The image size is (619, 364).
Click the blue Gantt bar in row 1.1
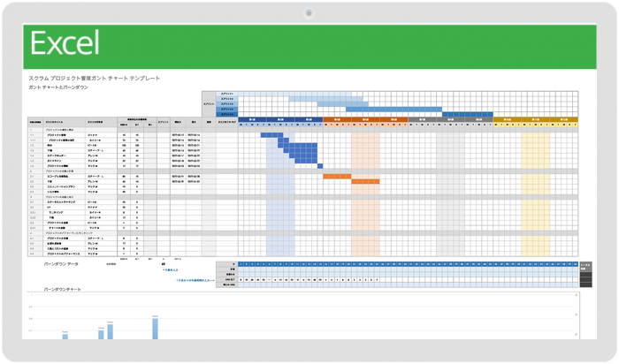pos(272,135)
